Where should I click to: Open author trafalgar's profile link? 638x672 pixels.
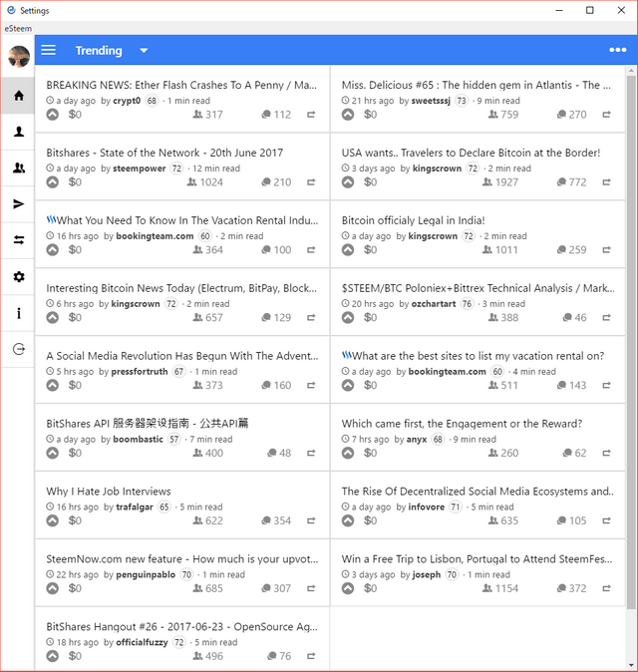pos(135,507)
